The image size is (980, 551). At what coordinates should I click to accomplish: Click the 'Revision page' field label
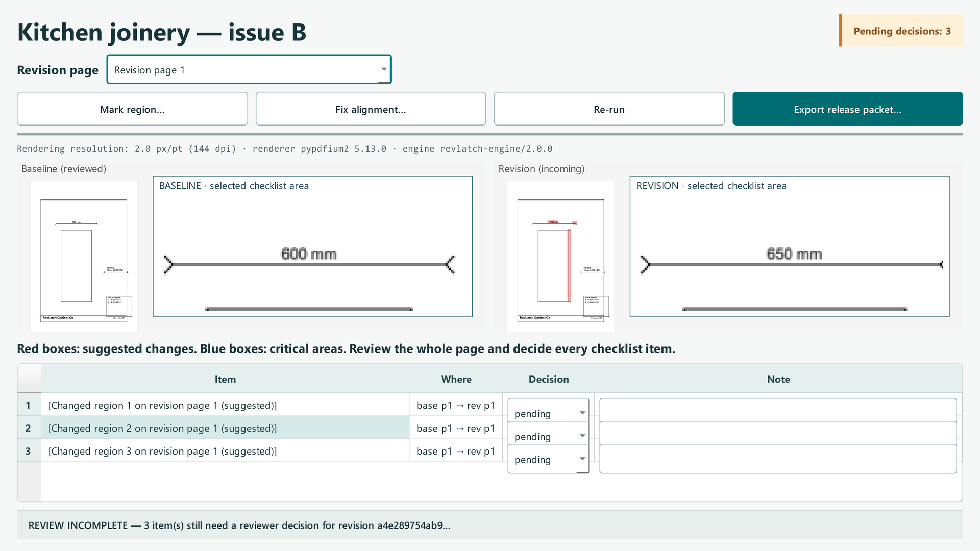click(x=58, y=70)
